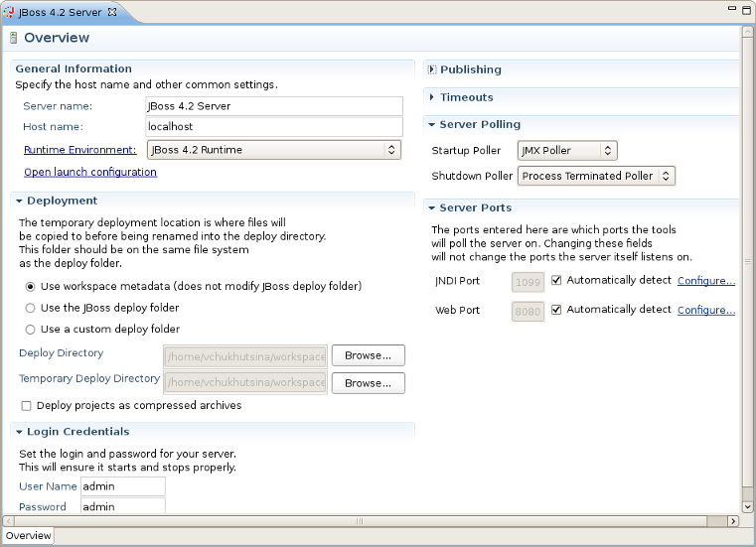
Task: Close the JBoss 4.2 Server editor tab
Action: pyautogui.click(x=111, y=12)
